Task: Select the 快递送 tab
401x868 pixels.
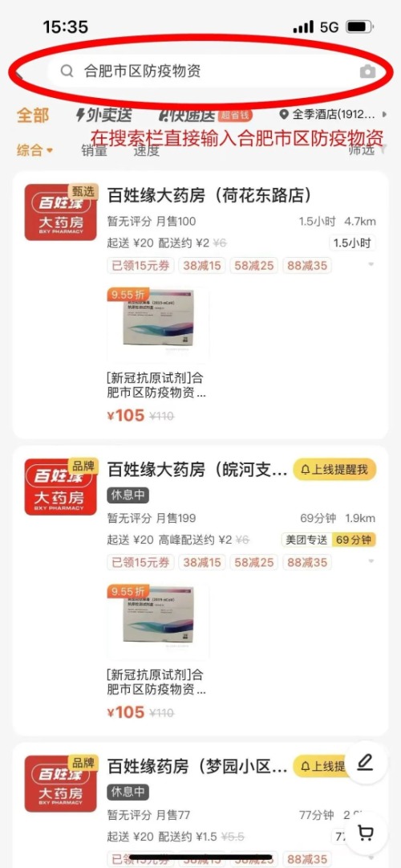Action: (186, 115)
